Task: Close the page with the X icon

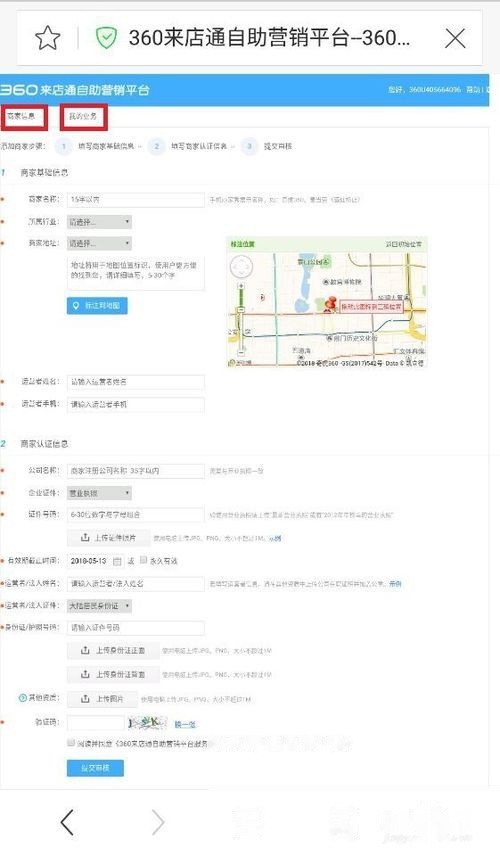Action: click(455, 39)
